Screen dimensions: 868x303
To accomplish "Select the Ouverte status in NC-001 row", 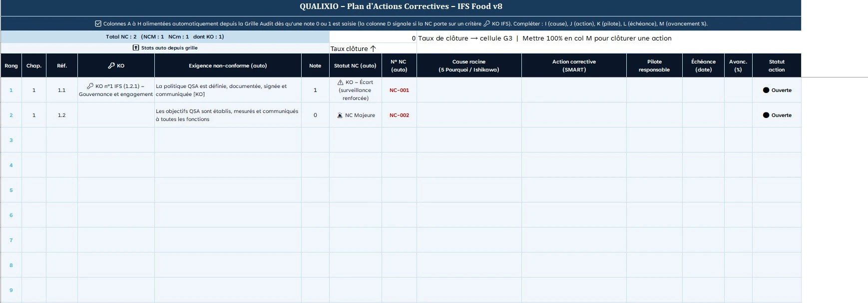I will (777, 90).
